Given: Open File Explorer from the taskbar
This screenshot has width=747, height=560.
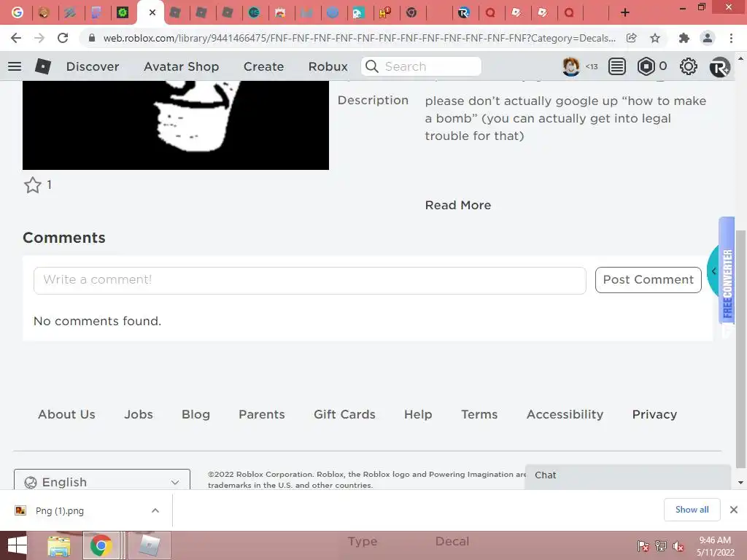Looking at the screenshot, I should click(59, 545).
